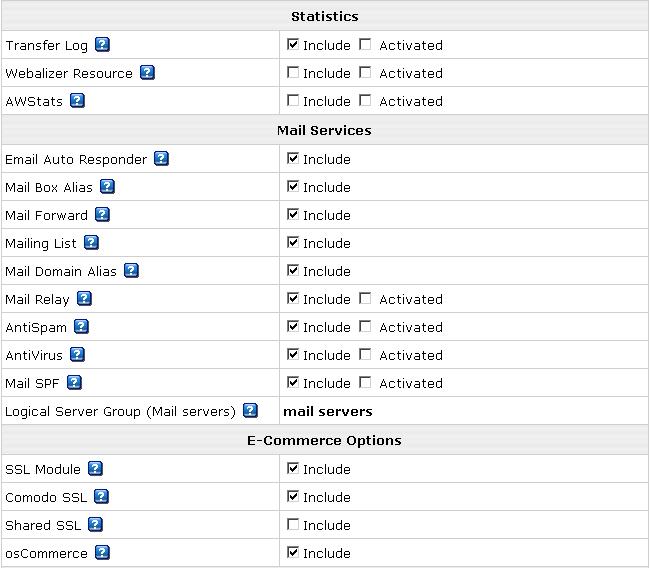Enable Activated for AntiVirus
650x568 pixels.
pos(365,354)
